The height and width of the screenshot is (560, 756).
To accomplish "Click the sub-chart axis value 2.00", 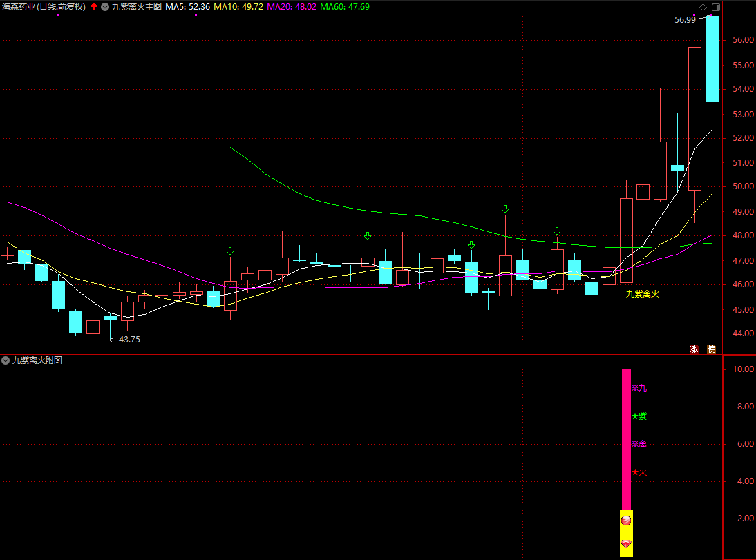I will (x=746, y=518).
